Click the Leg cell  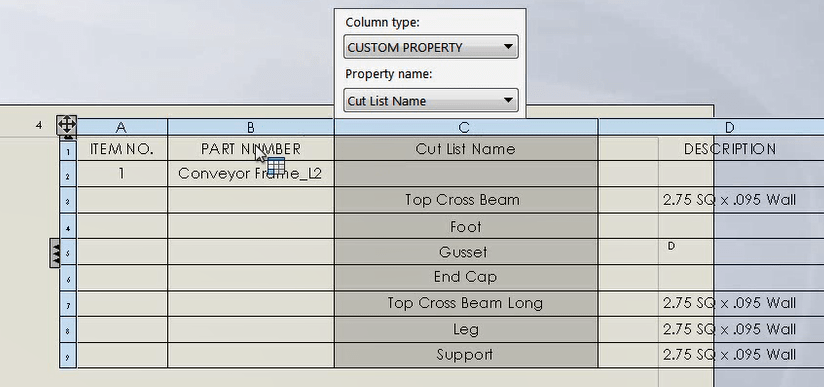pyautogui.click(x=466, y=330)
